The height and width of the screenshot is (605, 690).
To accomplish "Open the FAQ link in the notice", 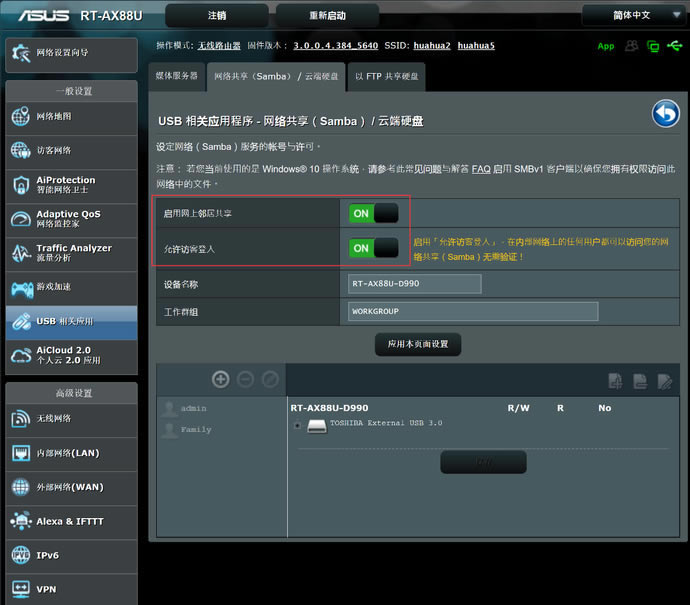I will [x=481, y=170].
